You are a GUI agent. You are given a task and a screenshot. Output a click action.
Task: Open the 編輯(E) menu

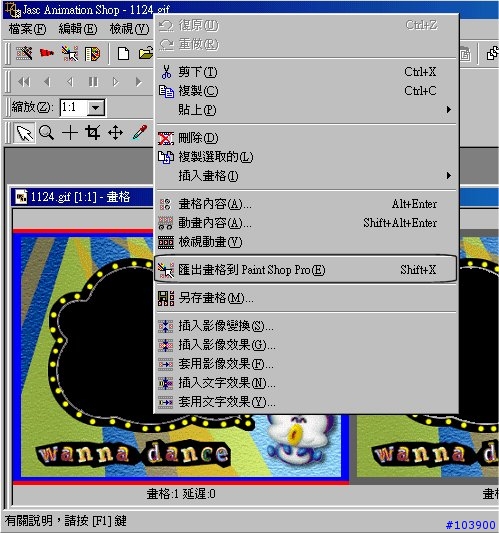tap(78, 29)
